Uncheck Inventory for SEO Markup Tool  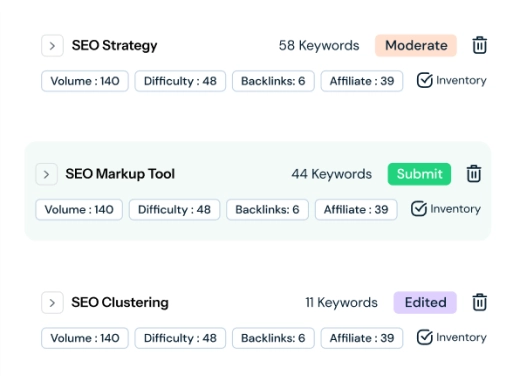[419, 209]
